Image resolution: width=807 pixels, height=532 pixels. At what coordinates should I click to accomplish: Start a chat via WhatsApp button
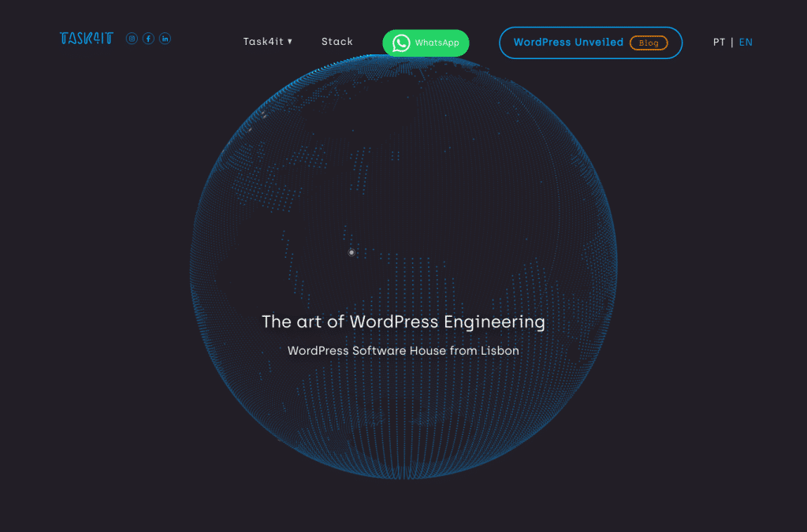(426, 43)
